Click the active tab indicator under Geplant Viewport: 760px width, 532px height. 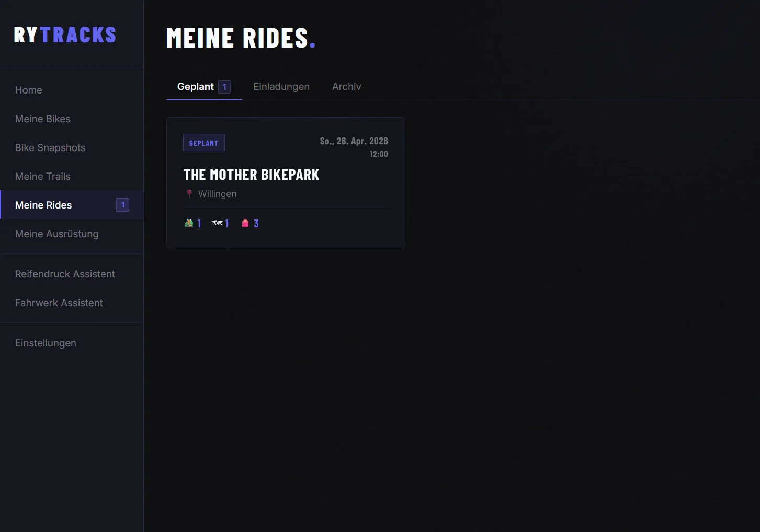(204, 98)
